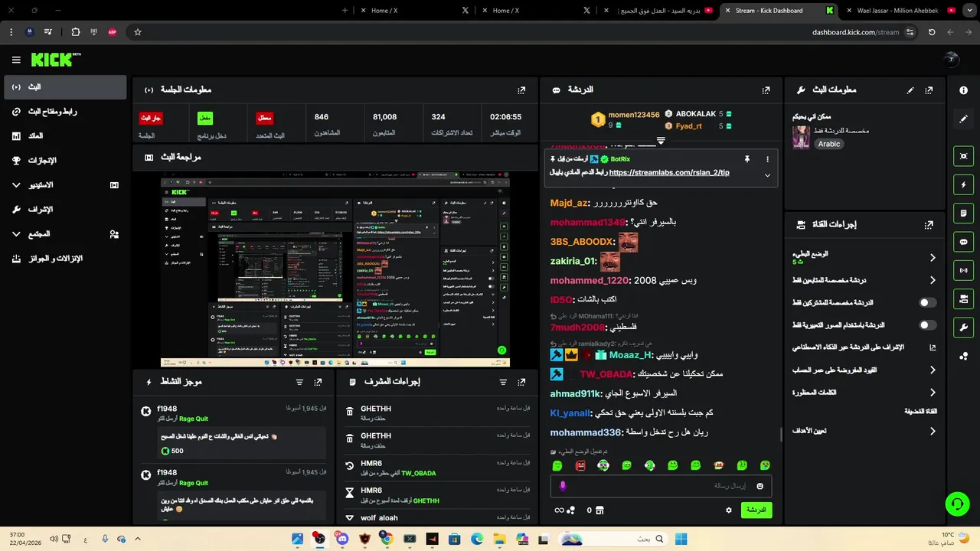Expand the pinned BotRix message chevron

[767, 175]
